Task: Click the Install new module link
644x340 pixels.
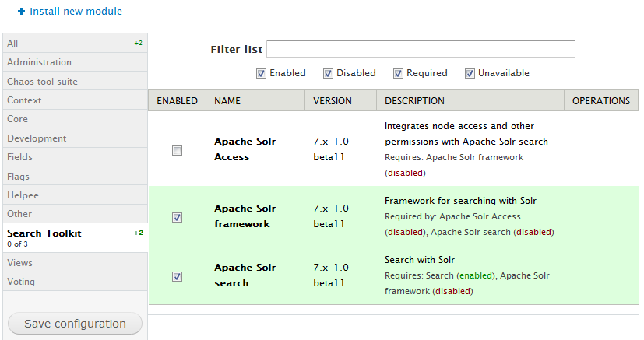Action: (76, 12)
